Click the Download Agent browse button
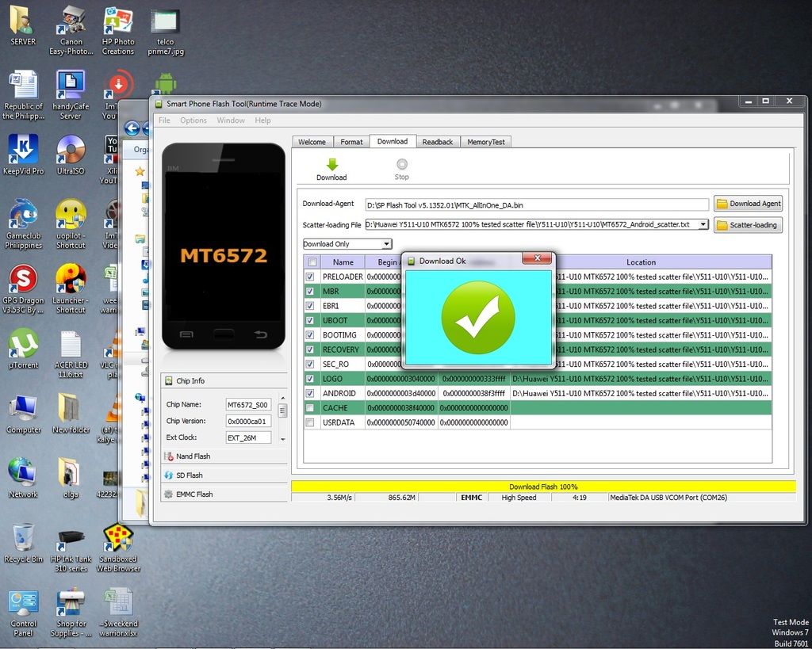The width and height of the screenshot is (812, 649). 748,204
